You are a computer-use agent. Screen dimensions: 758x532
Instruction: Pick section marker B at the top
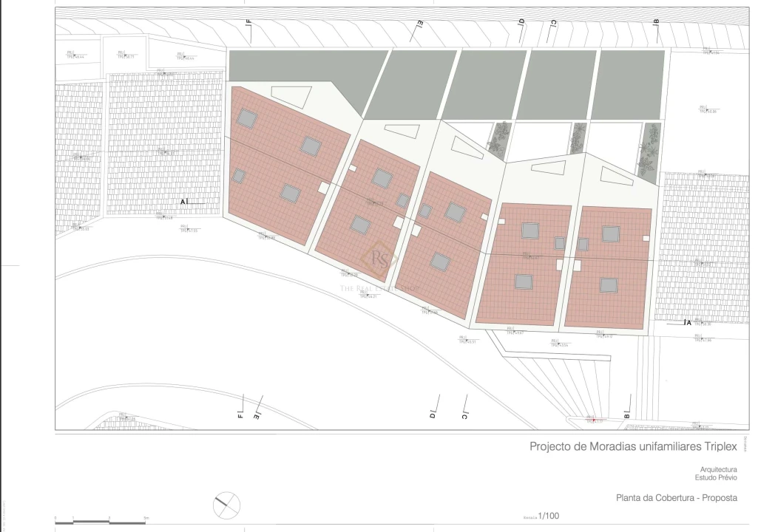[656, 22]
